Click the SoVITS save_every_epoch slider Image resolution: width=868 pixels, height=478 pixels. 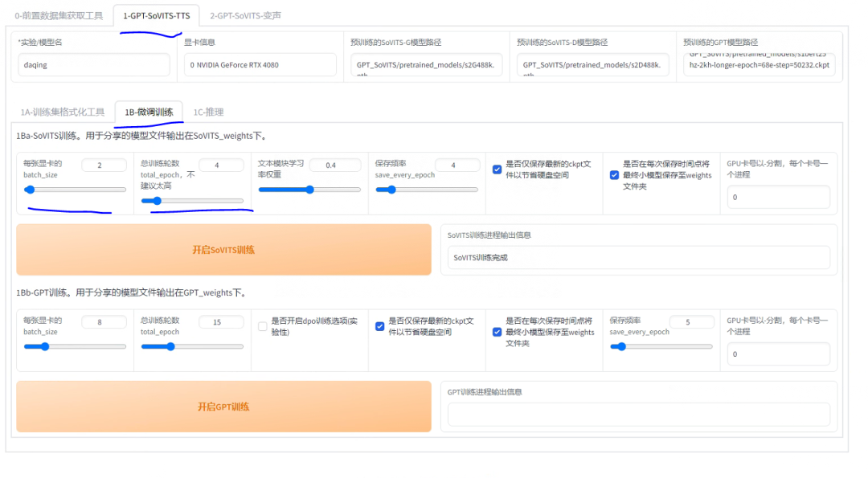click(427, 190)
